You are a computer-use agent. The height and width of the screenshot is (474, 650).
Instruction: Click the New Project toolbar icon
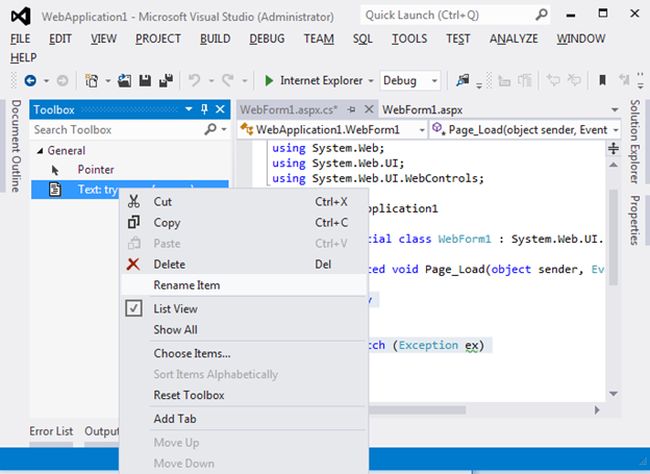[x=93, y=80]
